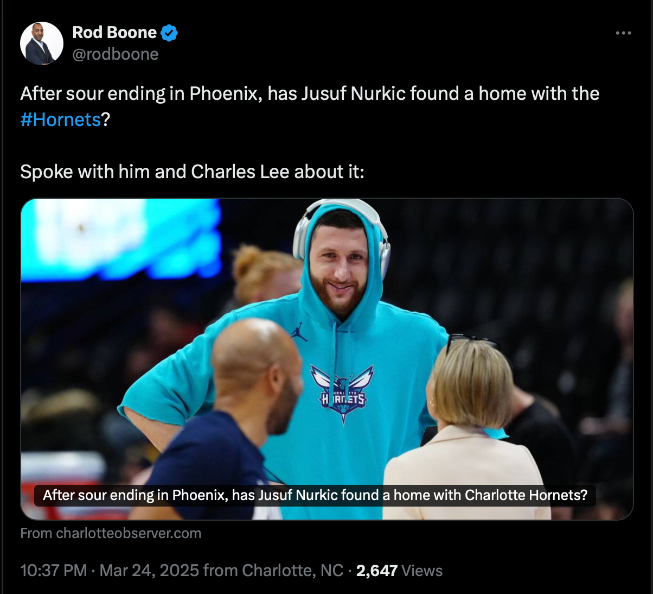
Task: Click the tweet text about Jusuf Nurkic
Action: tap(309, 107)
